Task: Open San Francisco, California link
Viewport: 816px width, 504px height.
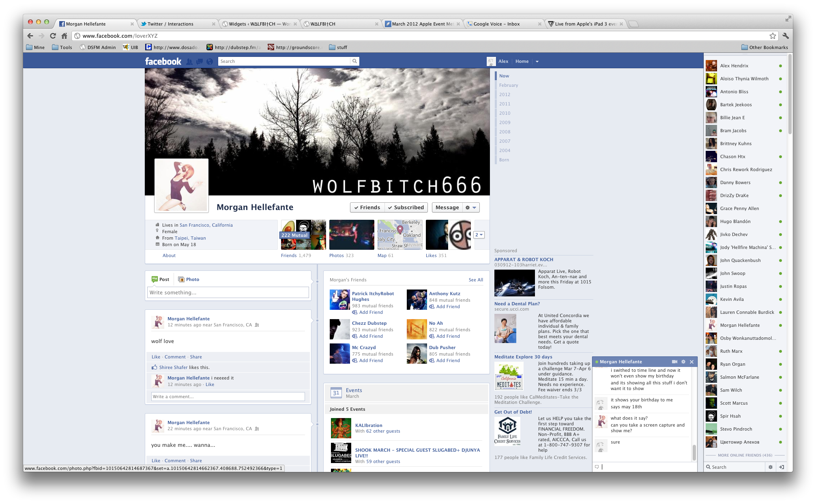Action: point(206,225)
